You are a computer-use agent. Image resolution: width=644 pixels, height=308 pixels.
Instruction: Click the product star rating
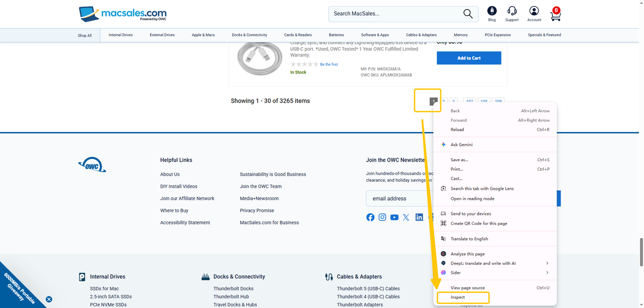(304, 64)
